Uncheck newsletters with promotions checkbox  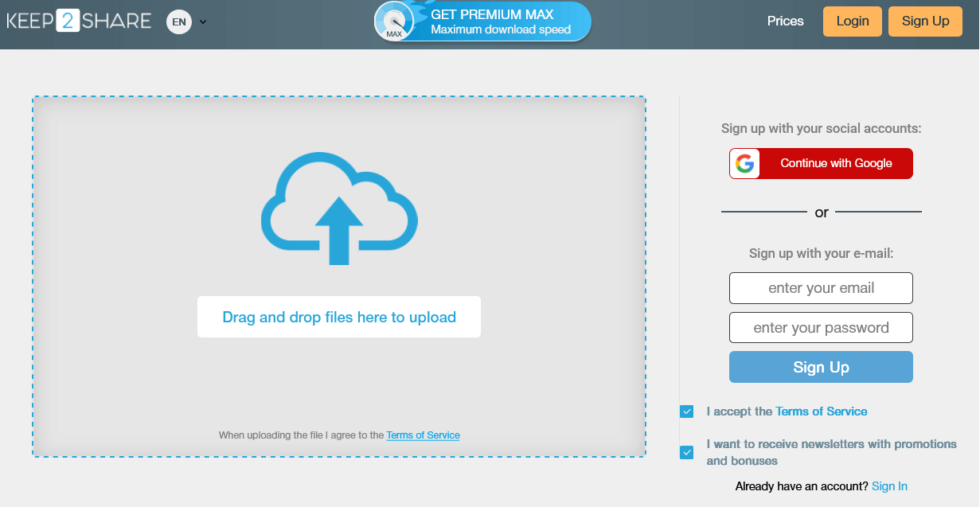coord(687,452)
